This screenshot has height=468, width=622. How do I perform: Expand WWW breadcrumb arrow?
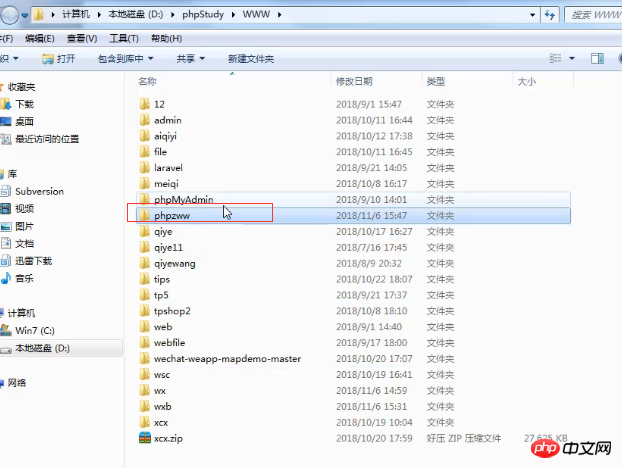280,15
